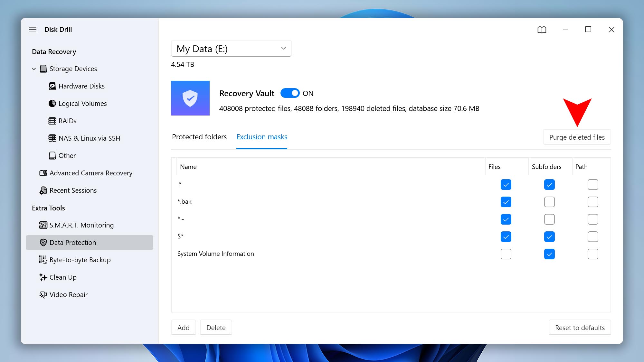The image size is (644, 362).
Task: Uncheck Files for the *.bak mask
Action: (506, 202)
